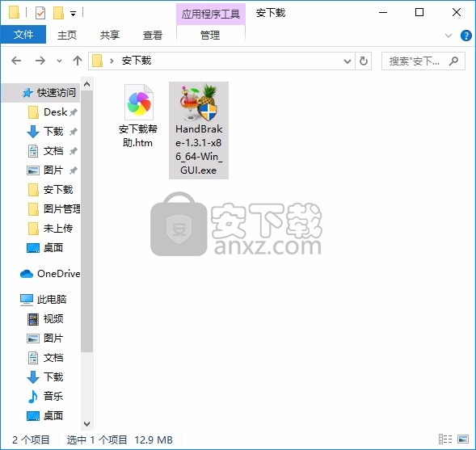Viewport: 476px width, 450px height.
Task: Select the 安下载帮助.htm file
Action: (x=138, y=116)
